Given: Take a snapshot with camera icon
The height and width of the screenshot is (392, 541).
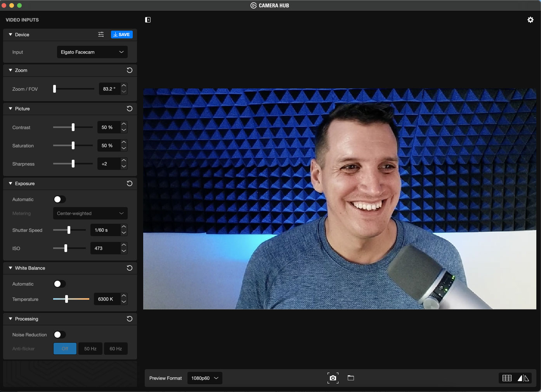Looking at the screenshot, I should 333,378.
